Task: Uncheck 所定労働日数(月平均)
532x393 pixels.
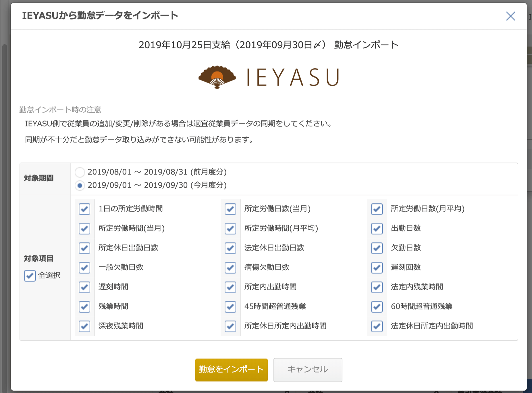Action: pyautogui.click(x=377, y=209)
